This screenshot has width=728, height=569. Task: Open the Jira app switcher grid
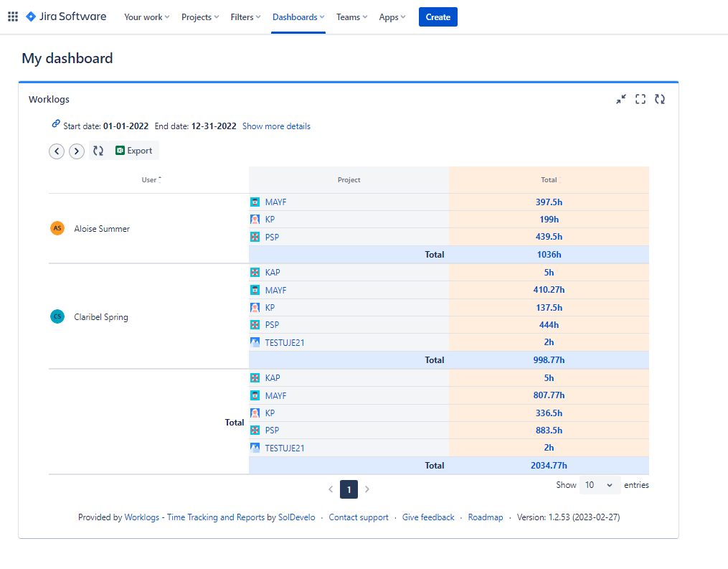coord(13,17)
